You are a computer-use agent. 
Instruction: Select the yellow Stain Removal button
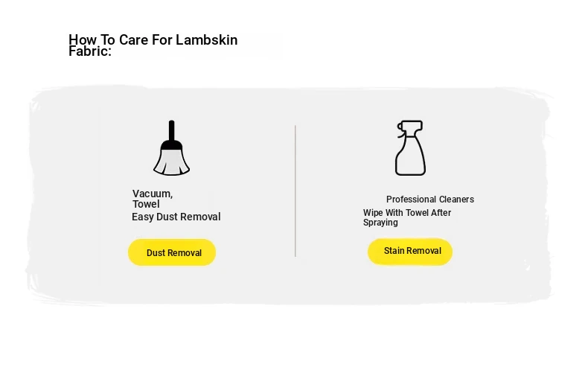[x=410, y=251]
